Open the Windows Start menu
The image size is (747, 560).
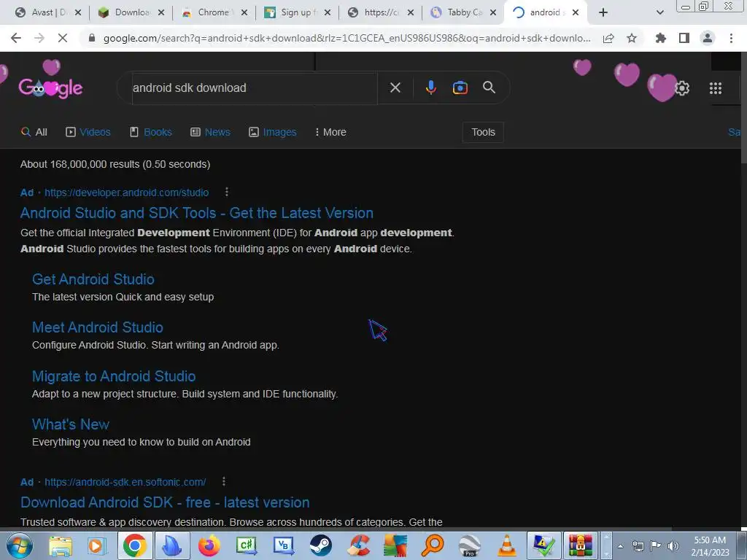click(x=20, y=545)
